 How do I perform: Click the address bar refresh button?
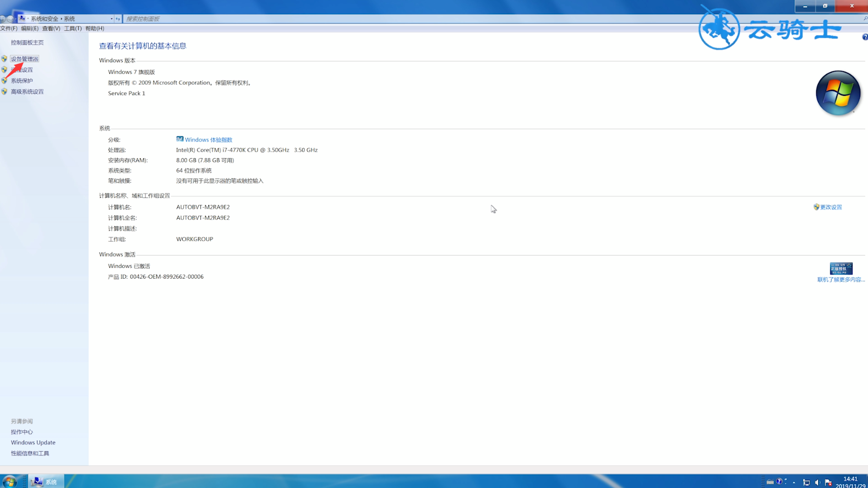[118, 19]
